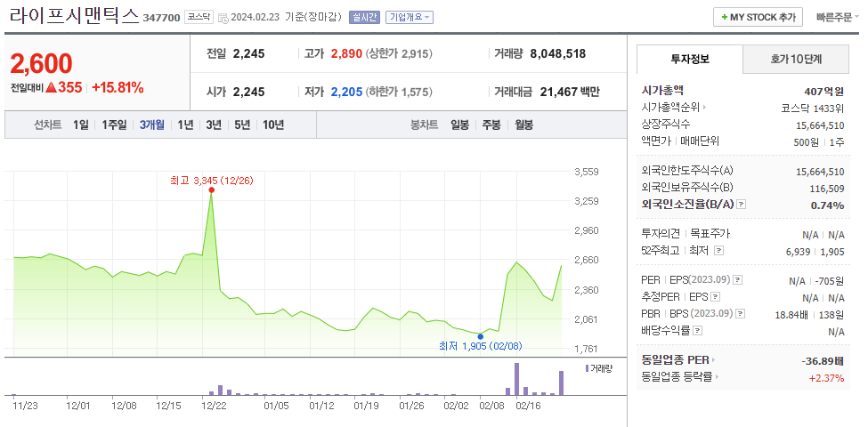Click the 투자의견 목표주가 label

(x=685, y=234)
